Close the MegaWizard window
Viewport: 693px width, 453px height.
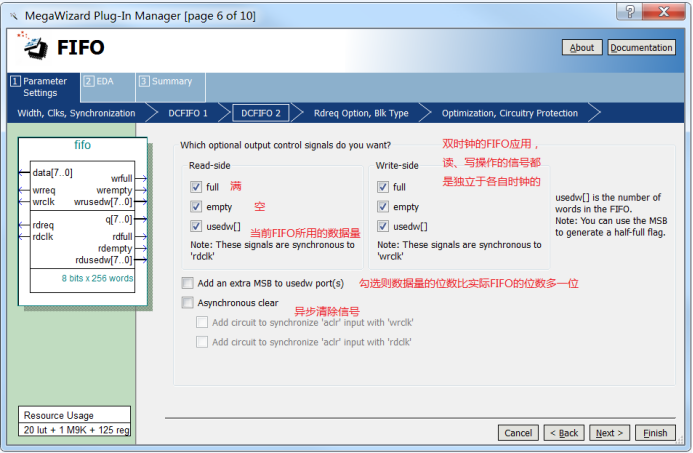pyautogui.click(x=663, y=11)
